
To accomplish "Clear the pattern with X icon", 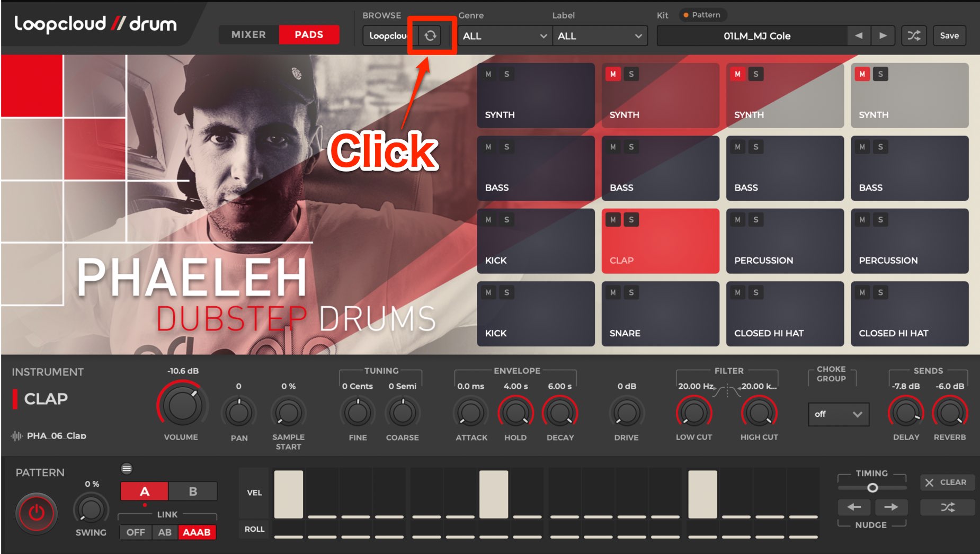I will coord(947,482).
